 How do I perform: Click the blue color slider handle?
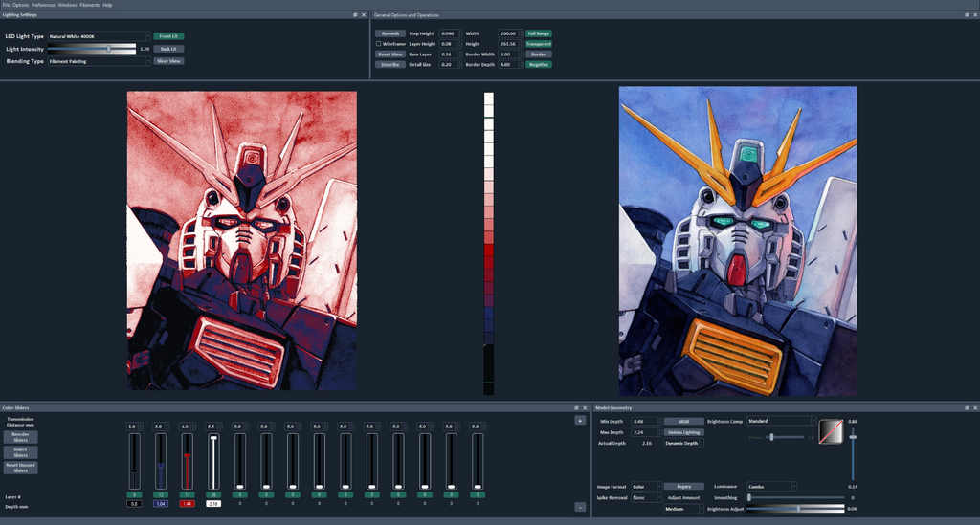point(161,466)
